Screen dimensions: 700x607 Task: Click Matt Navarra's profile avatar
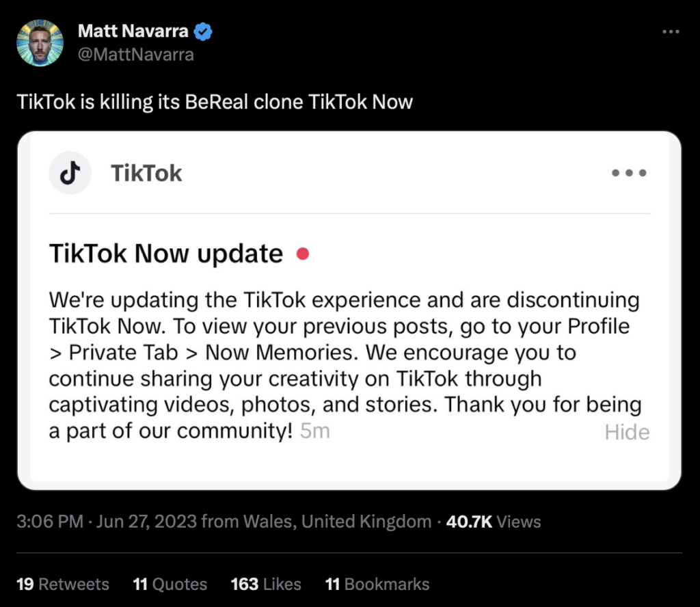[x=41, y=43]
